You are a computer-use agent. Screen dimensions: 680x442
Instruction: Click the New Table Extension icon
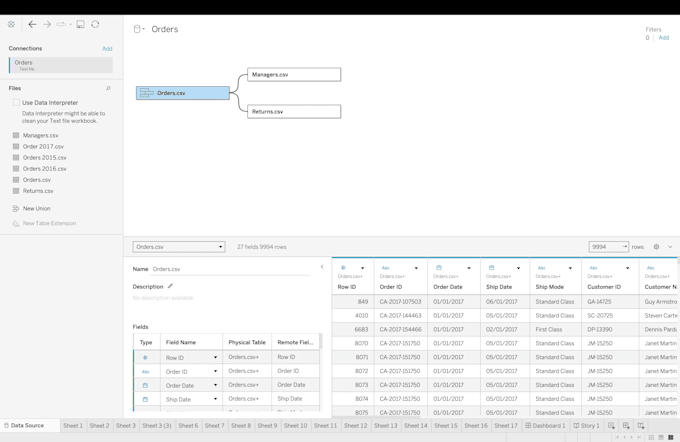click(x=16, y=223)
